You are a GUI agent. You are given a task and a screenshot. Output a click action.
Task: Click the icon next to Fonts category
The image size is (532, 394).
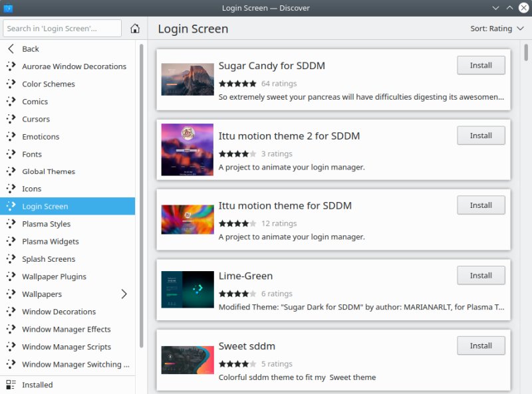[11, 154]
